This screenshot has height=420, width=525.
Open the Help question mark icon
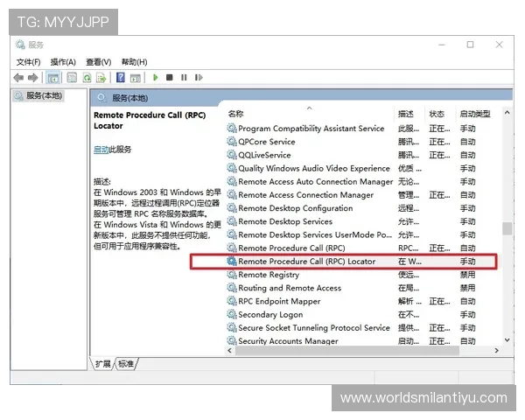coord(120,77)
